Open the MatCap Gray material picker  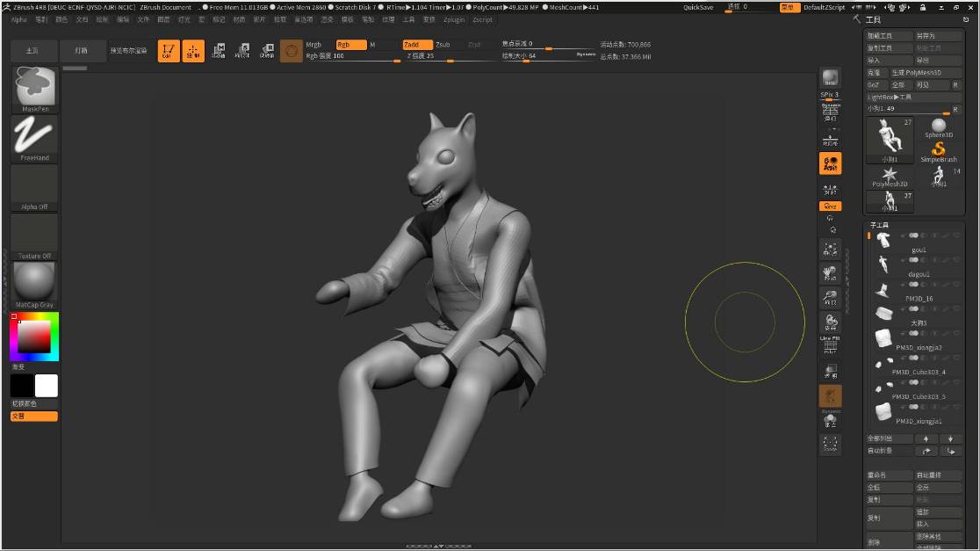click(34, 286)
